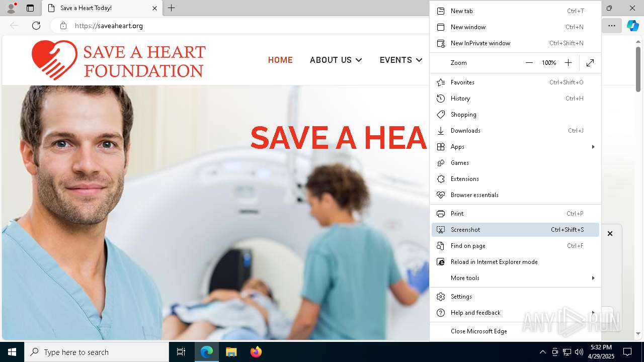Screen dimensions: 644x362
Task: Open Settings from menu
Action: [x=515, y=297]
